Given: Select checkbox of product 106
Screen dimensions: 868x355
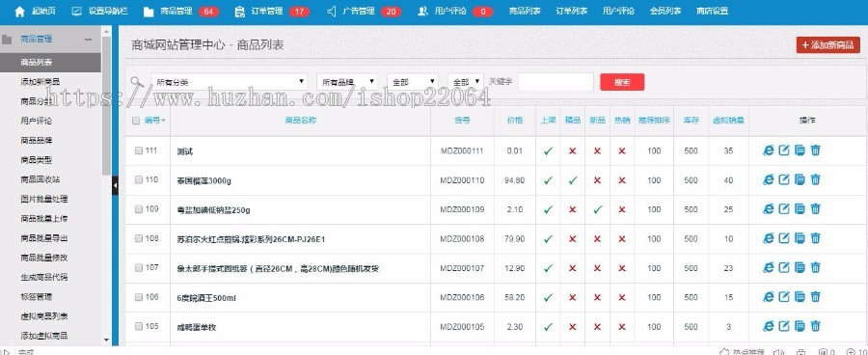Looking at the screenshot, I should pos(138,297).
